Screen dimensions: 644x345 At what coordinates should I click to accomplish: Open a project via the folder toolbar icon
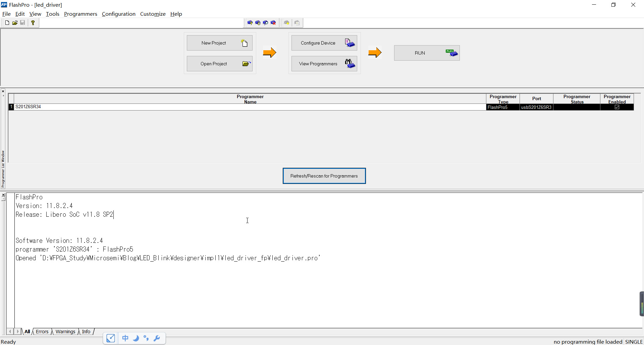15,22
